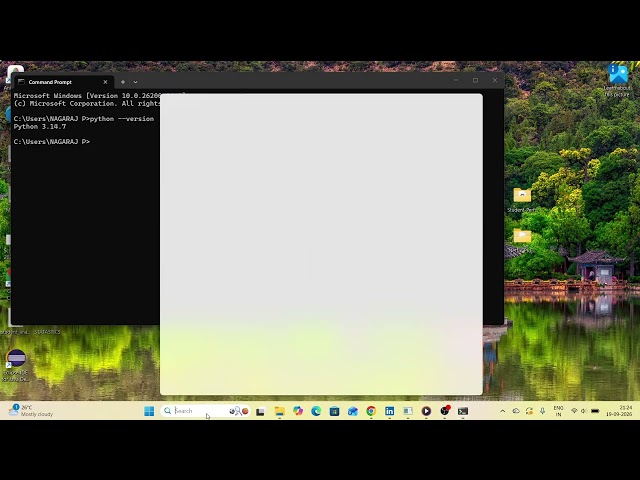This screenshot has height=480, width=640.
Task: Open the search highlights icon in search box
Action: 239,411
